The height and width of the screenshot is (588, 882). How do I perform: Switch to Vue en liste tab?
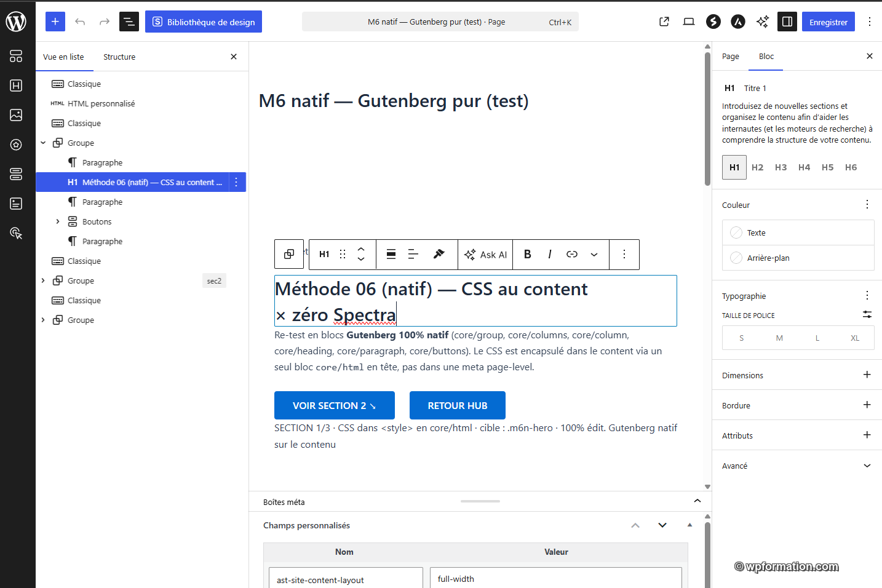(63, 57)
